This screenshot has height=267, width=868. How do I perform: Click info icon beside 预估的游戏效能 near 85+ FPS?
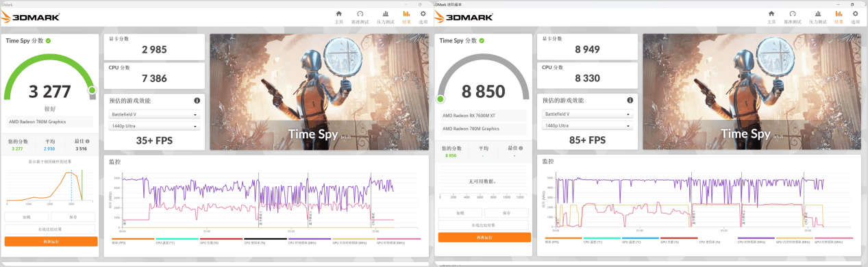tap(630, 100)
